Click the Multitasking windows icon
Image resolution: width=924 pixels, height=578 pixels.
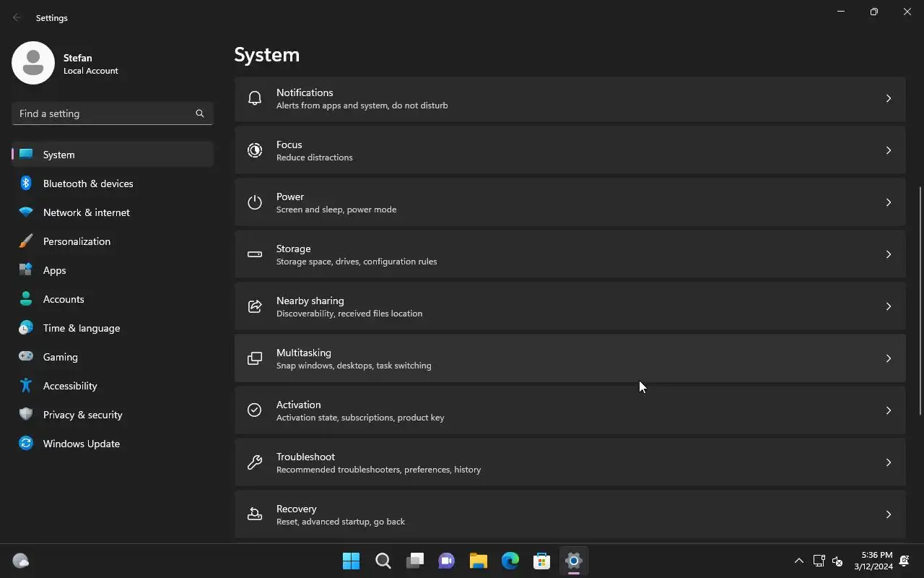point(255,358)
